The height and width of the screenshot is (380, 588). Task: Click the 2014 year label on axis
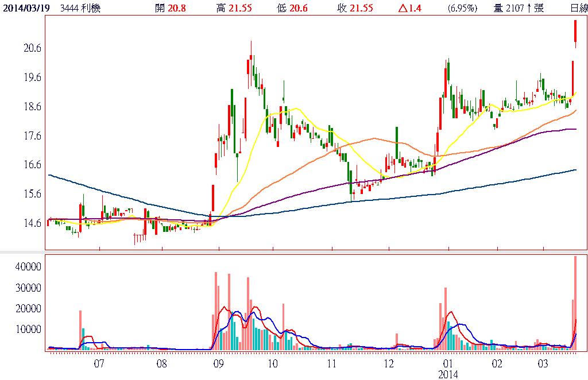[x=448, y=374]
